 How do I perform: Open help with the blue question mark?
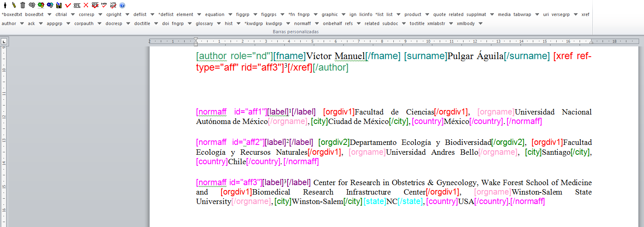coord(122,5)
